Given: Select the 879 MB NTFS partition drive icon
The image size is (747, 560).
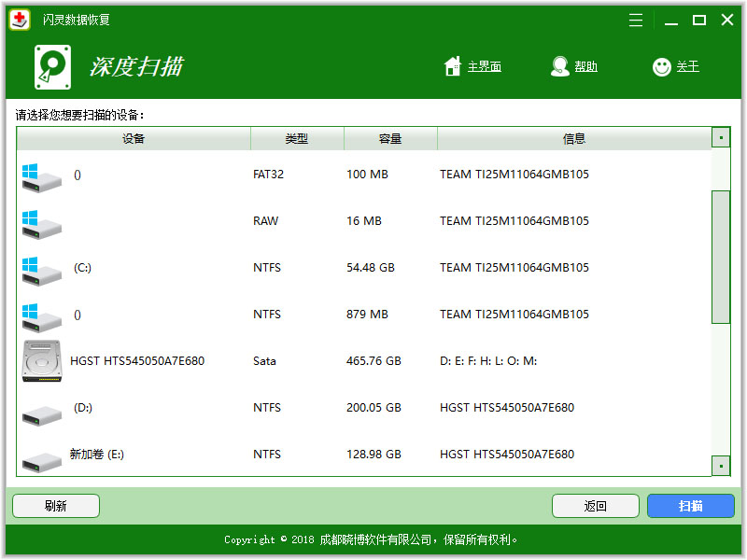Looking at the screenshot, I should (x=42, y=317).
